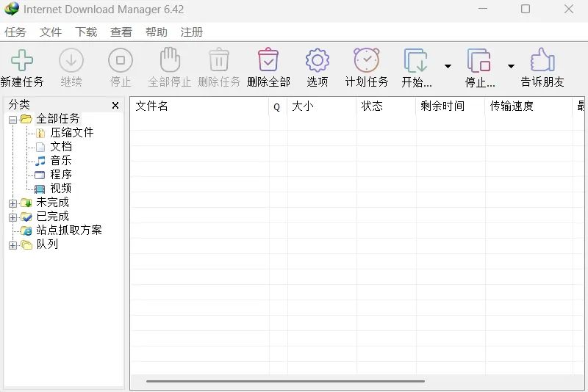The width and height of the screenshot is (588, 392).
Task: Select 未完成 category
Action: (52, 202)
